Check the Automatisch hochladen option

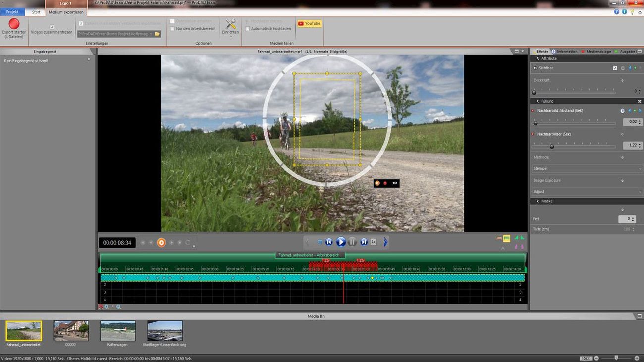[x=247, y=29]
